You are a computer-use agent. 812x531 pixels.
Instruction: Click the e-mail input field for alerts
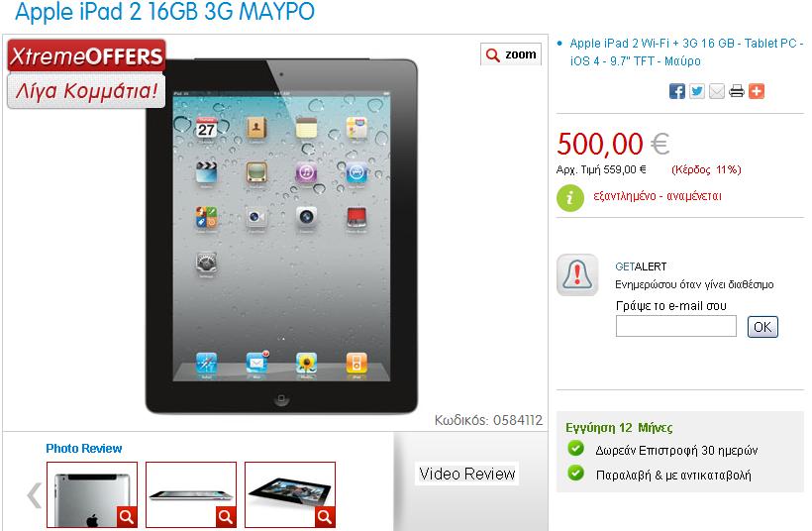point(675,326)
